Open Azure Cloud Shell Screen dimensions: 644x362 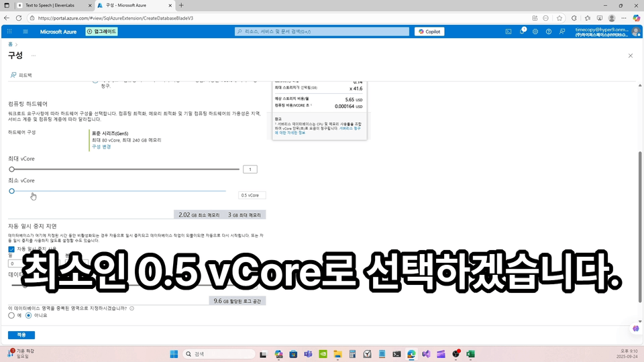coord(508,32)
